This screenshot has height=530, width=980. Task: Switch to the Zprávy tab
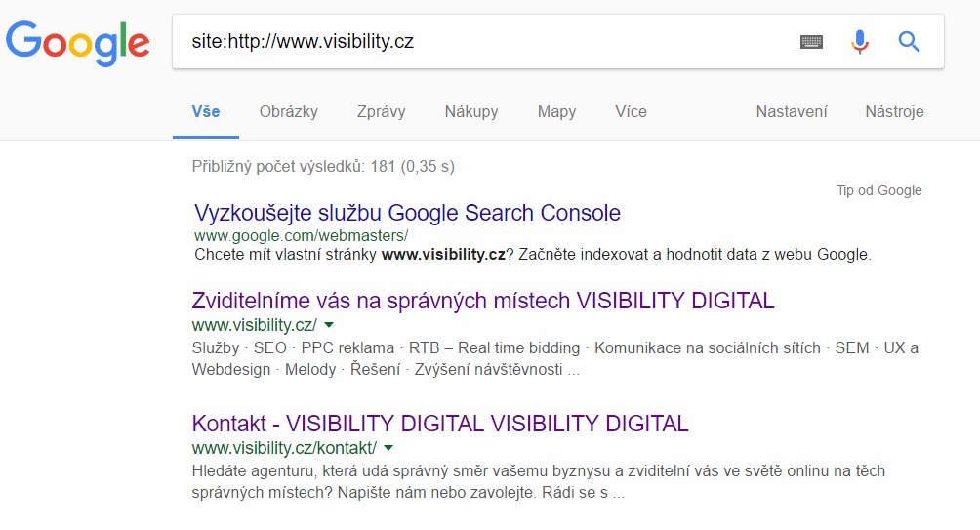click(x=382, y=111)
